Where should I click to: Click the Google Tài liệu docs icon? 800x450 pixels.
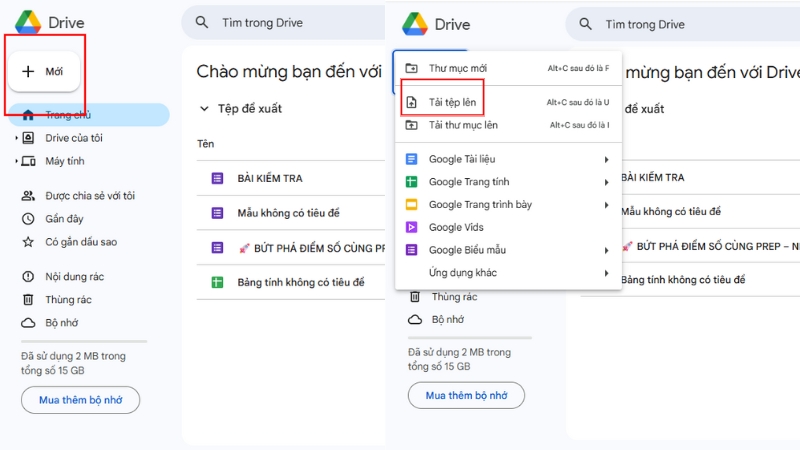[x=411, y=159]
